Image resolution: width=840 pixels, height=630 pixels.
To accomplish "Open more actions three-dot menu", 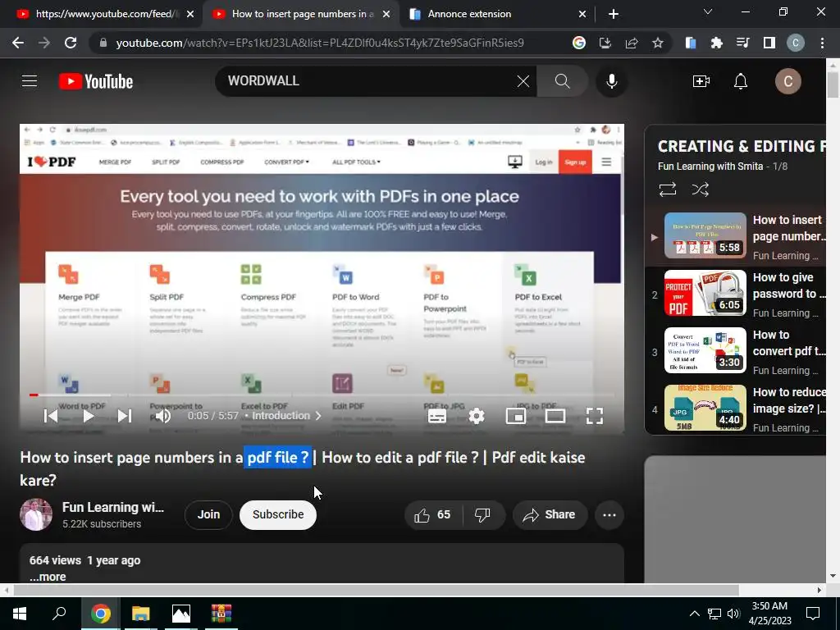I will tap(609, 515).
